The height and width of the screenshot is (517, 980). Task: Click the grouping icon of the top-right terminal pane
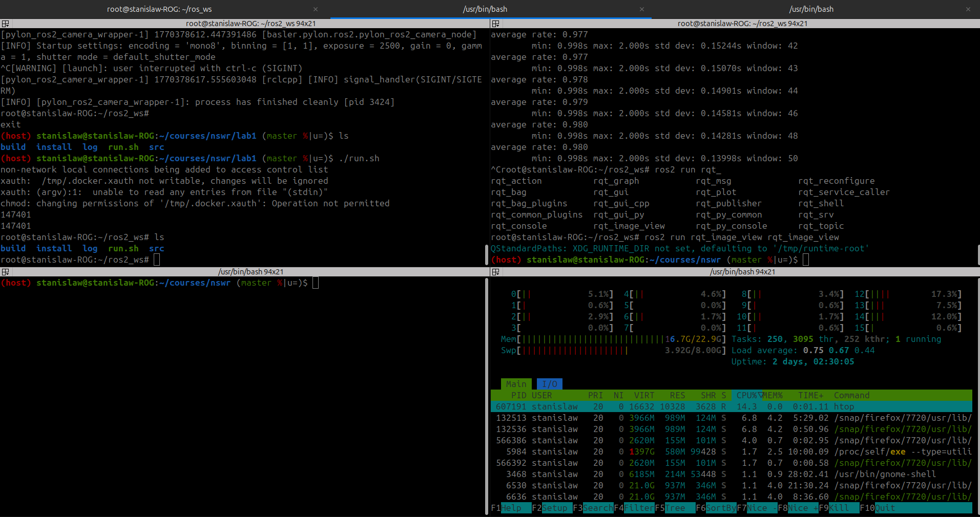click(x=495, y=24)
